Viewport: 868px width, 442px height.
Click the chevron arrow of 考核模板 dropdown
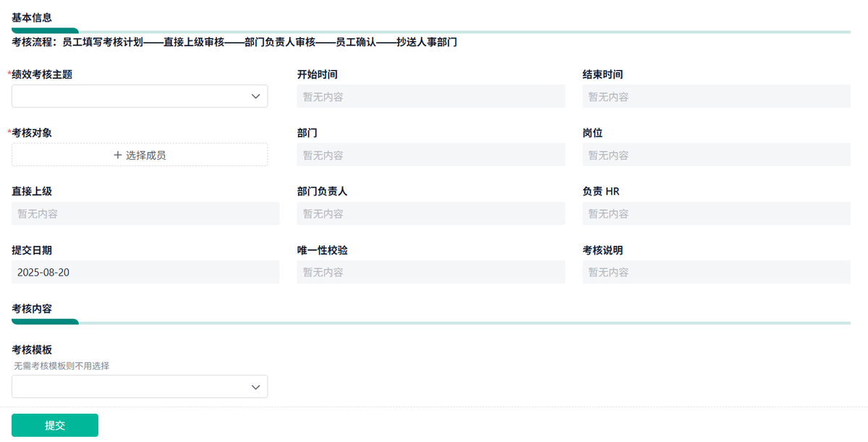pos(255,387)
